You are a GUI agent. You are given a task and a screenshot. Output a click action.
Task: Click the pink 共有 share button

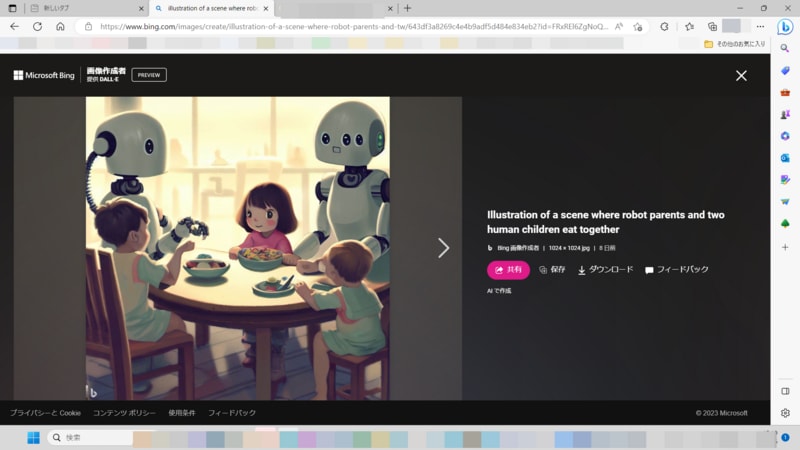(508, 270)
